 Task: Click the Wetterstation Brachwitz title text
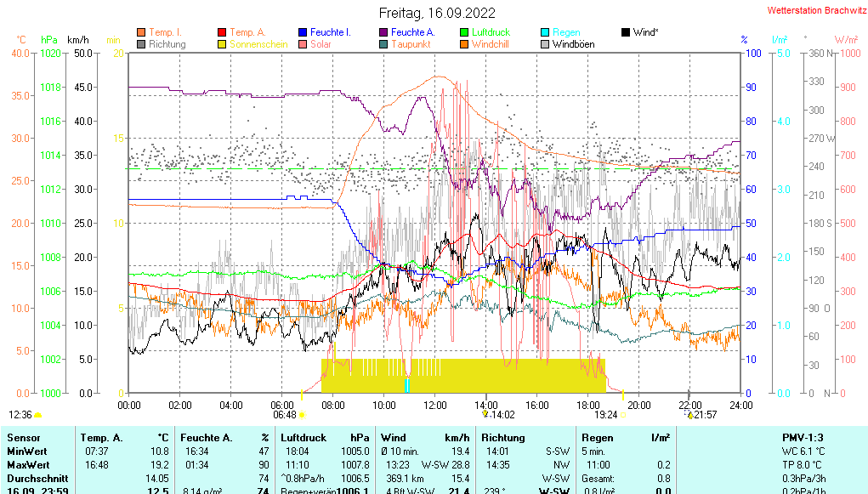[814, 11]
